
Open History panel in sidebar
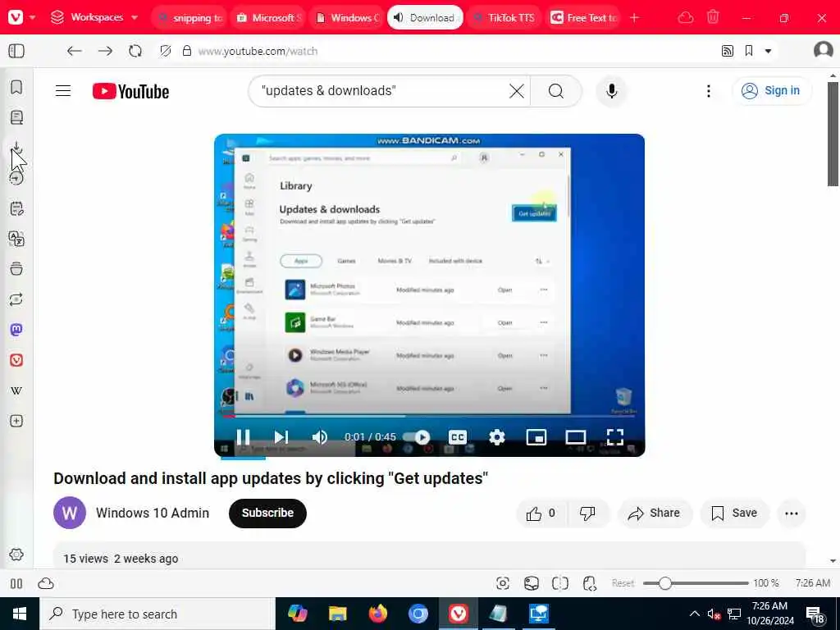[x=16, y=178]
